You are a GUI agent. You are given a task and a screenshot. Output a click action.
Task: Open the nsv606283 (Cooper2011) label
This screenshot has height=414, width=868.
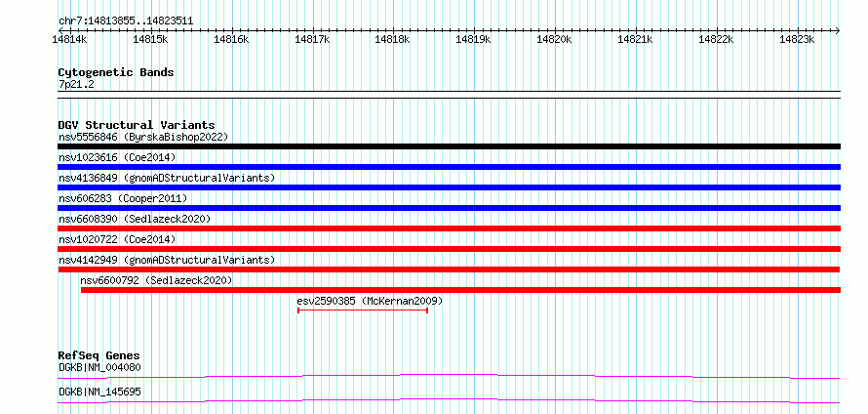[x=123, y=198]
